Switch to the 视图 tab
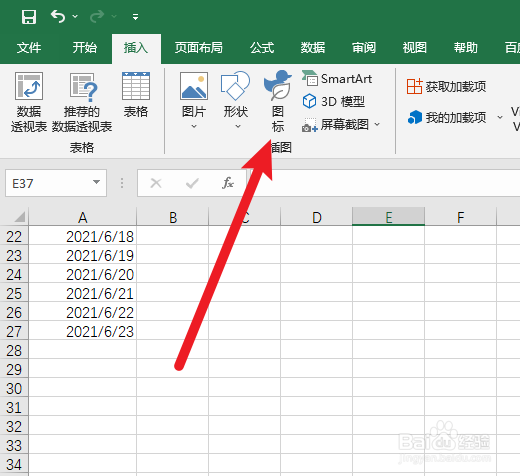The width and height of the screenshot is (520, 476). point(414,48)
